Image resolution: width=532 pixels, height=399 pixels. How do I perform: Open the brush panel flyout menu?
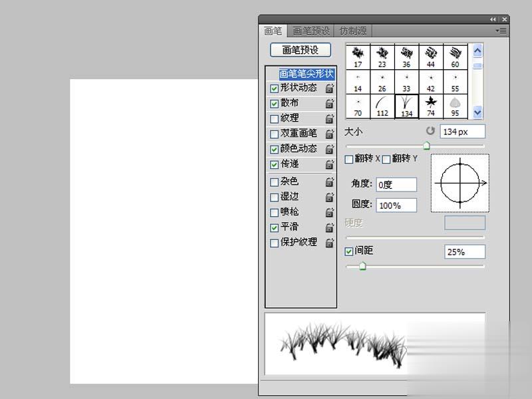click(x=501, y=31)
